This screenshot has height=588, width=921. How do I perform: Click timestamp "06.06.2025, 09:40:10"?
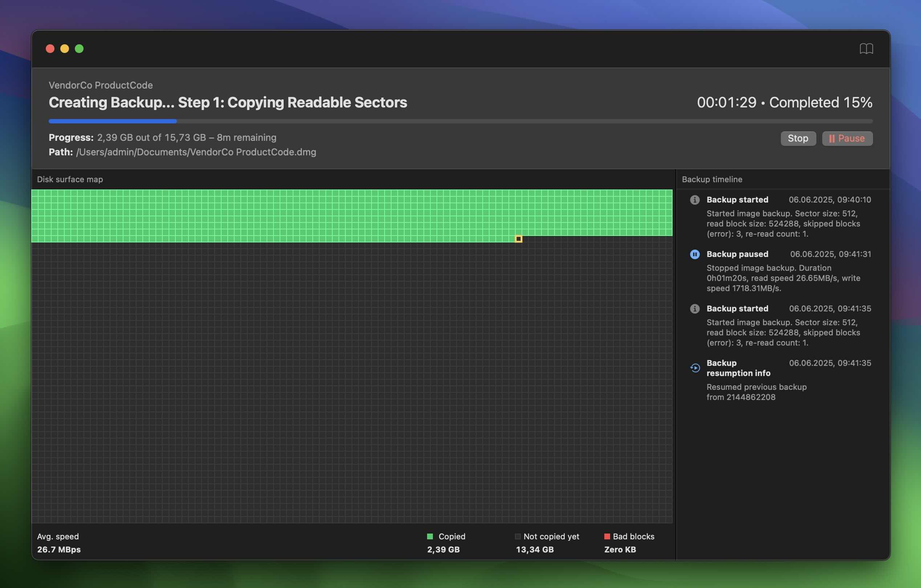point(829,200)
